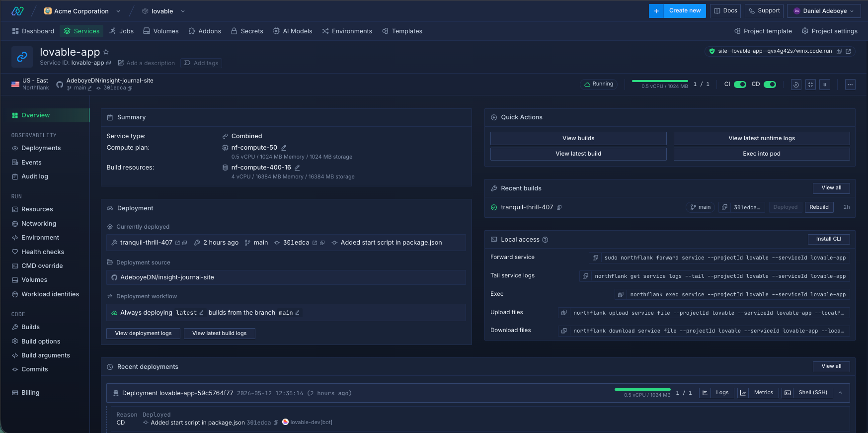This screenshot has width=868, height=433.
Task: Collapse the lovable-app-59c5764f77 deployment row
Action: point(840,393)
